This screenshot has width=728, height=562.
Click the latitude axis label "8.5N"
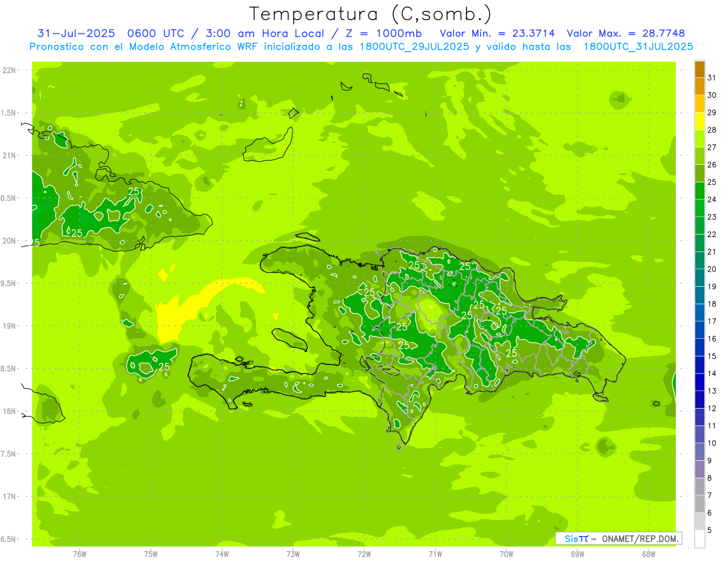[x=9, y=369]
